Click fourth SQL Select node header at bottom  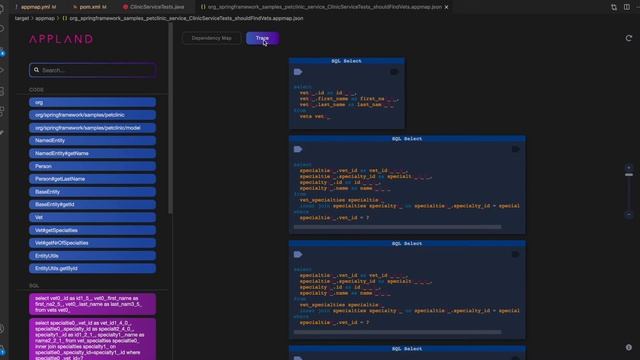pyautogui.click(x=407, y=349)
